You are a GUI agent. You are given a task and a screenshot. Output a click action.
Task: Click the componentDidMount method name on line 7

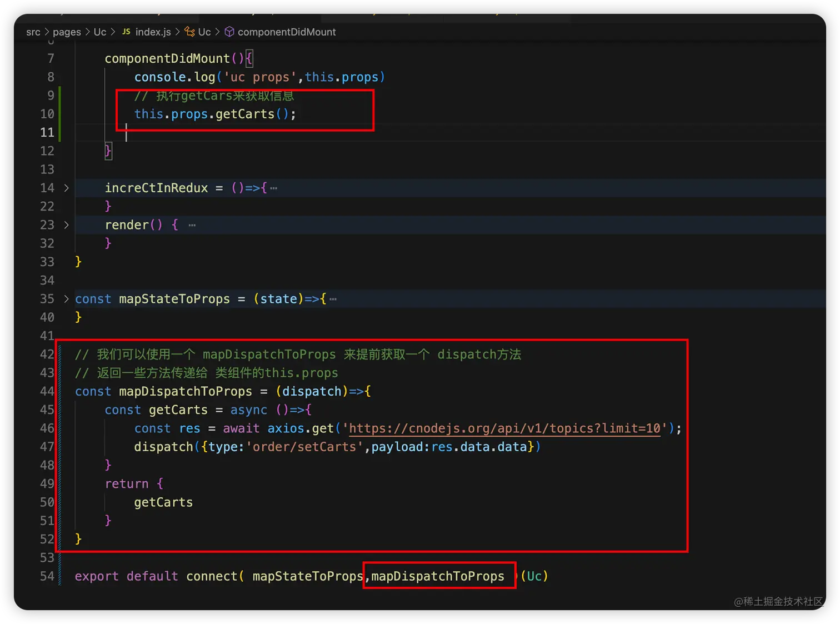pos(167,58)
